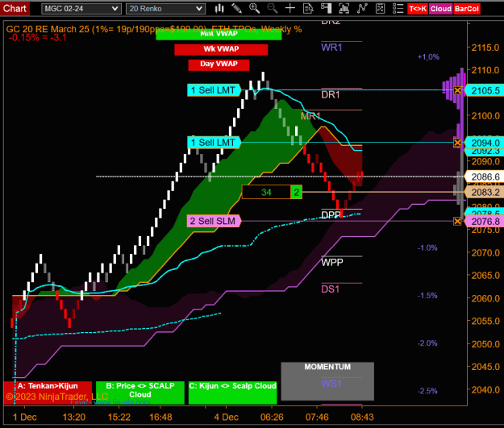Click the gray MOMENTUM box

(x=327, y=381)
